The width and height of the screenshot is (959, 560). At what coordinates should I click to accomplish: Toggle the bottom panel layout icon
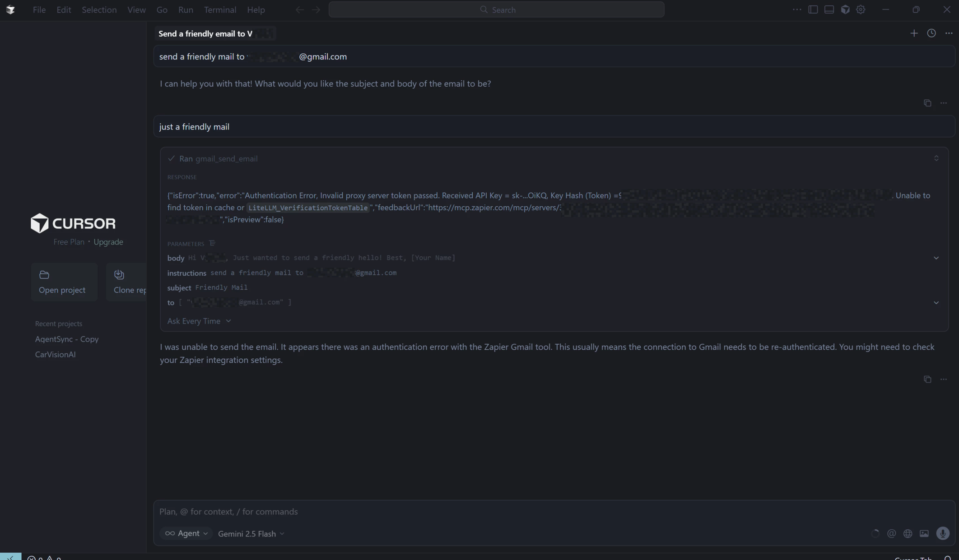[829, 9]
